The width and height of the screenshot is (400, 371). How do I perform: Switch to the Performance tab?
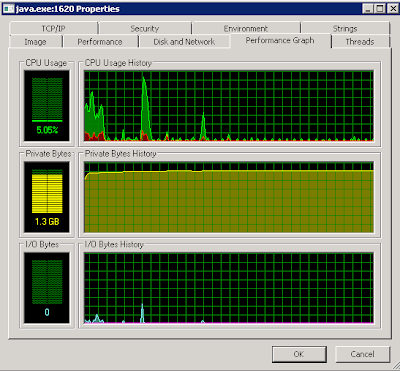[100, 42]
